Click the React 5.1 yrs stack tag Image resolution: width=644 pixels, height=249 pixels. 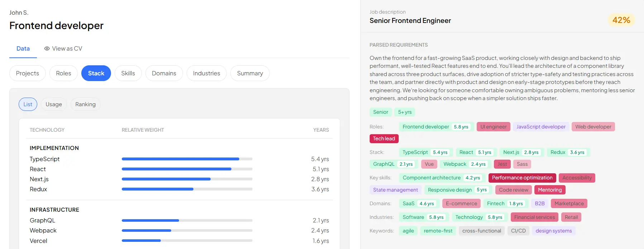(x=476, y=152)
